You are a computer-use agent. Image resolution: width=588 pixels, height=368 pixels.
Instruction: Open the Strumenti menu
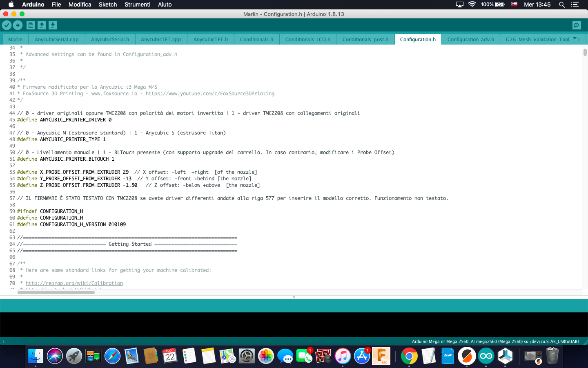click(137, 4)
